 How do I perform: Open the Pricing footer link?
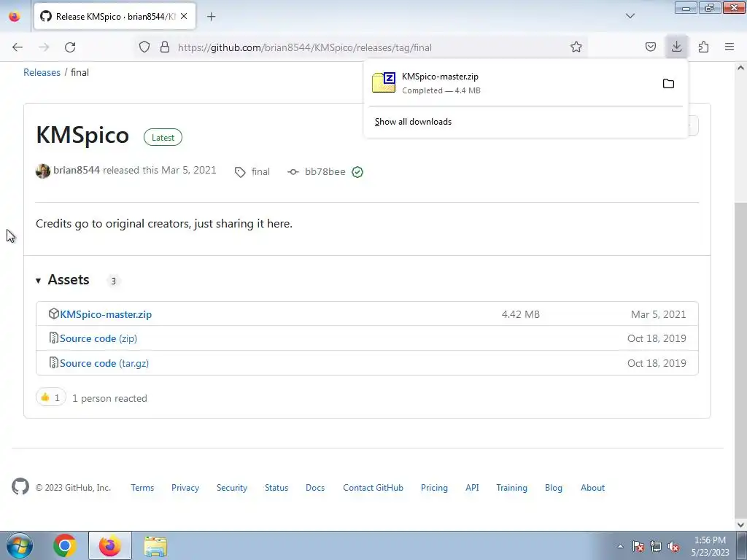(x=434, y=488)
